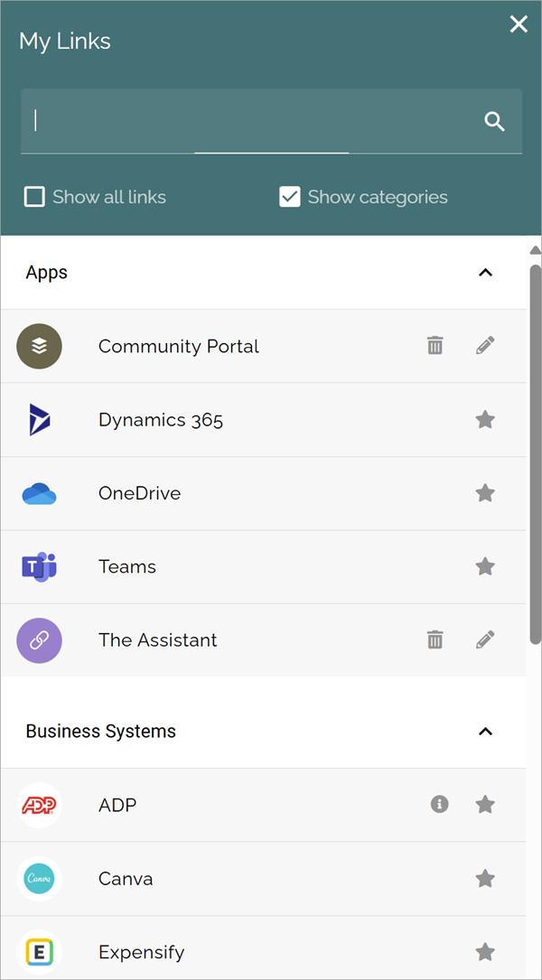542x980 pixels.
Task: Click the search magnifier icon
Action: tap(494, 122)
